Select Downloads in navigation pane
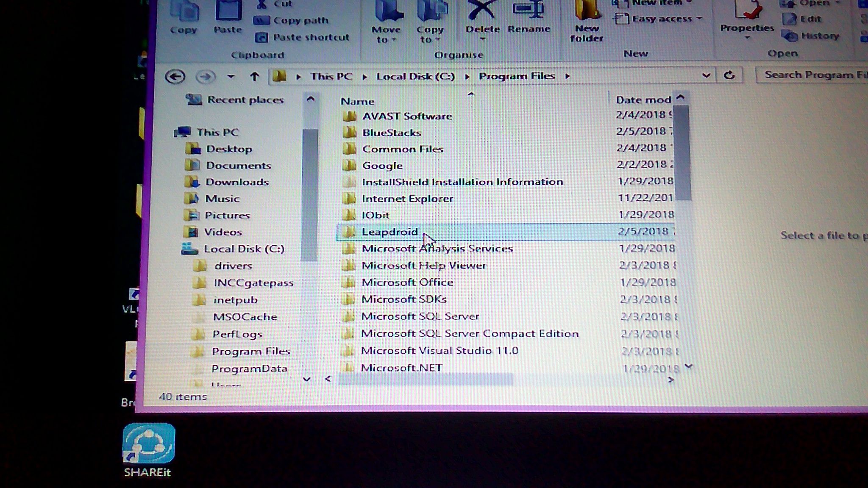The width and height of the screenshot is (868, 488). (237, 182)
